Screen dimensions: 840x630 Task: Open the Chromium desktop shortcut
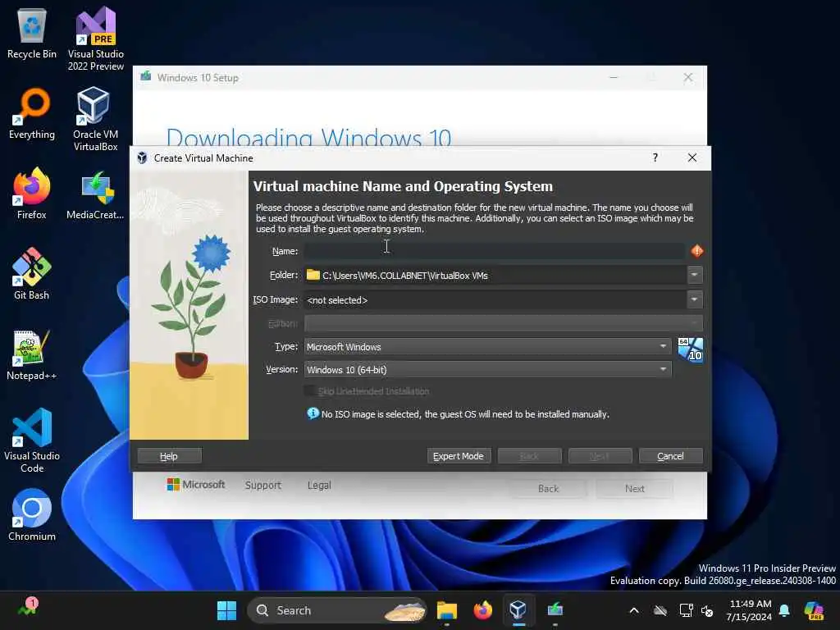pos(32,515)
